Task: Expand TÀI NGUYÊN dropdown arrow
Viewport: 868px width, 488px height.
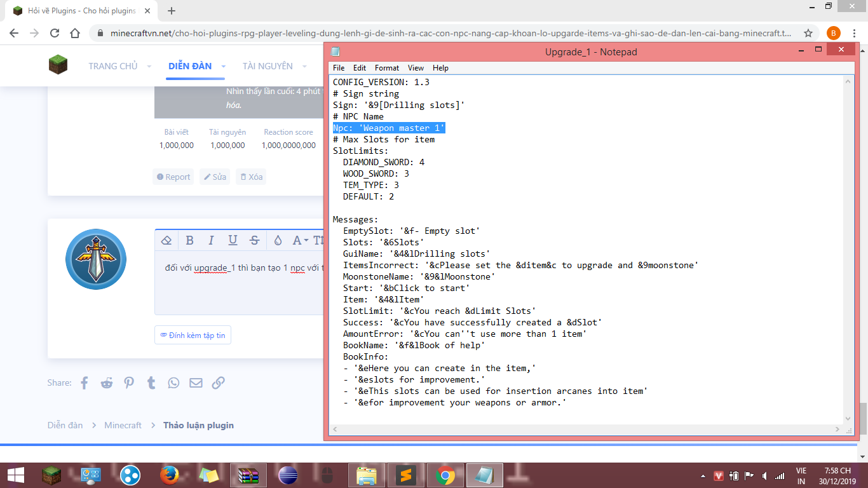Action: (x=304, y=66)
